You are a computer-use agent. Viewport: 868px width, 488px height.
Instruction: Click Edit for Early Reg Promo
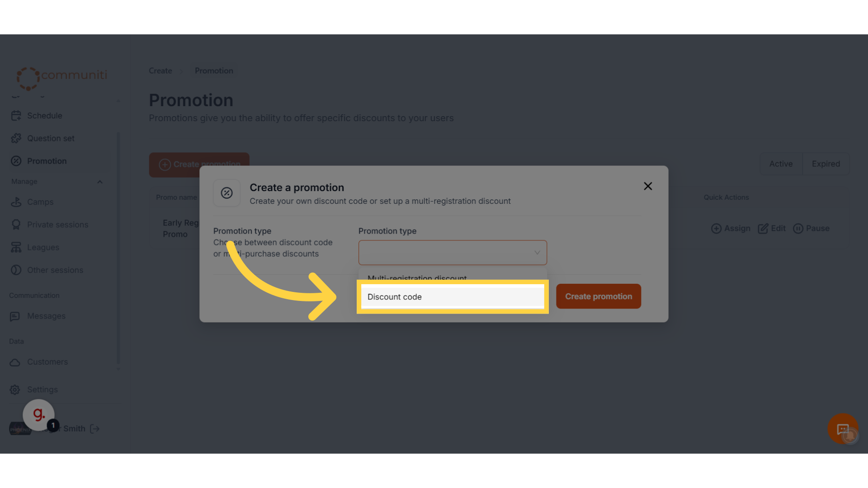click(x=772, y=229)
